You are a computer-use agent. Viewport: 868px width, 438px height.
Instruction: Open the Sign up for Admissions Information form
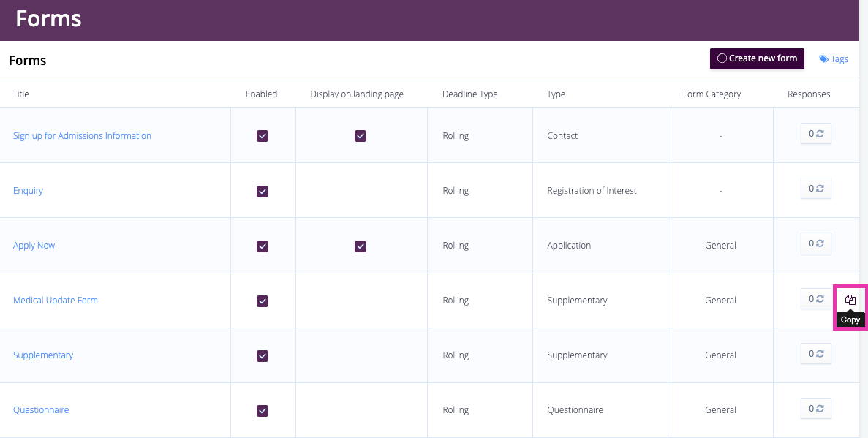click(x=82, y=136)
